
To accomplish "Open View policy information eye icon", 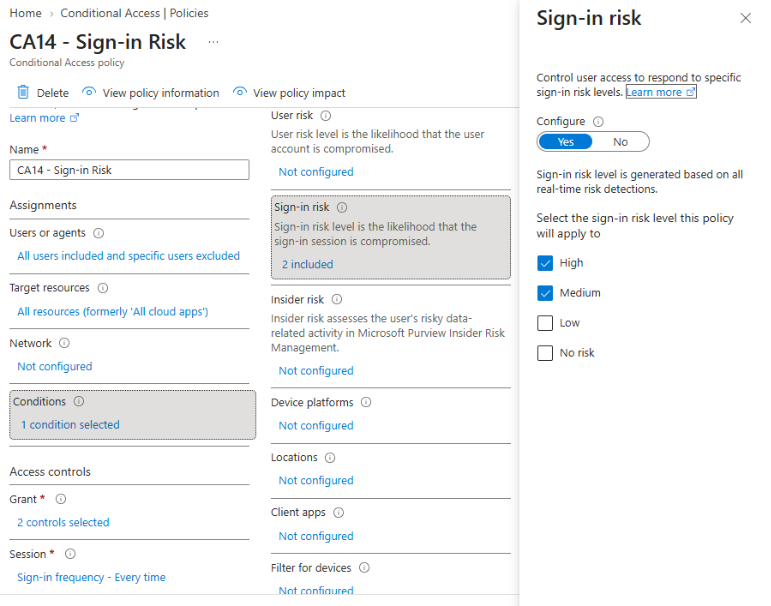I will (89, 92).
